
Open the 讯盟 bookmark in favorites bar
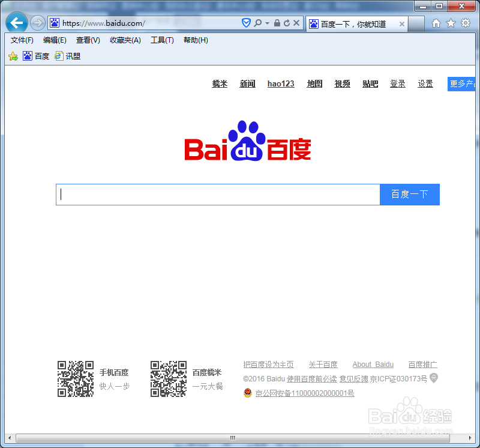tap(67, 56)
